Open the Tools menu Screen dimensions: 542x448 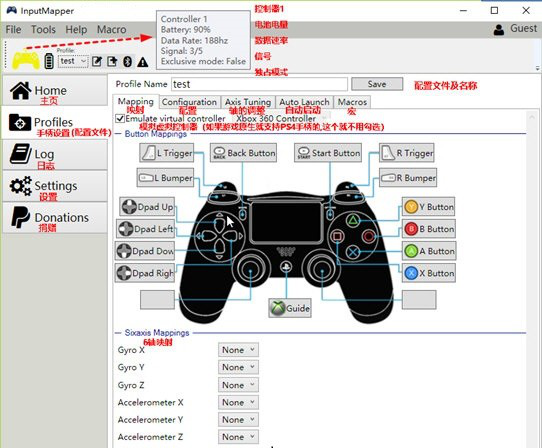tap(43, 29)
